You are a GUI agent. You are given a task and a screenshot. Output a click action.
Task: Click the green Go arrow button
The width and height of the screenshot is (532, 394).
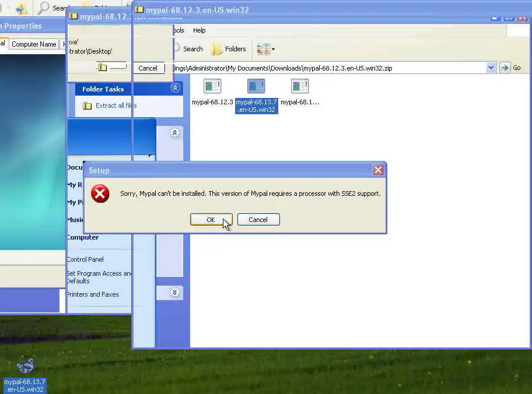point(505,68)
